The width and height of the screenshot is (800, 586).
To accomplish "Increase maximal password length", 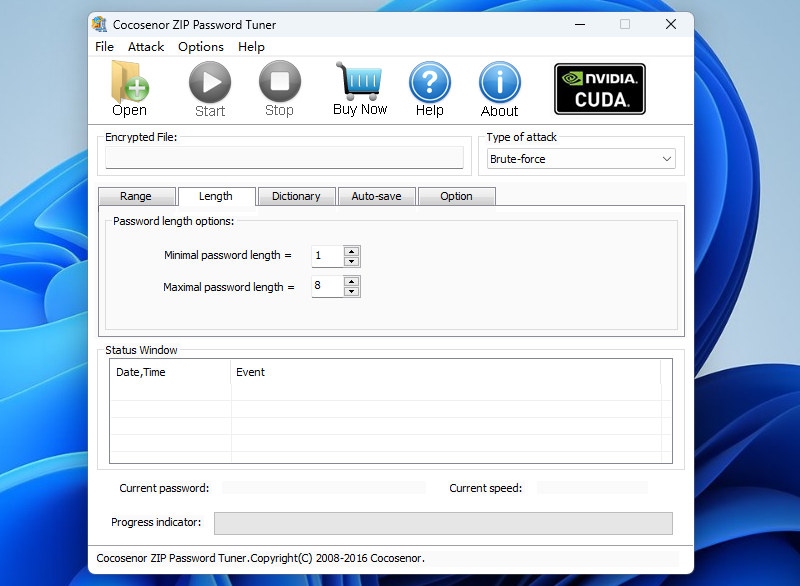I will coord(352,281).
